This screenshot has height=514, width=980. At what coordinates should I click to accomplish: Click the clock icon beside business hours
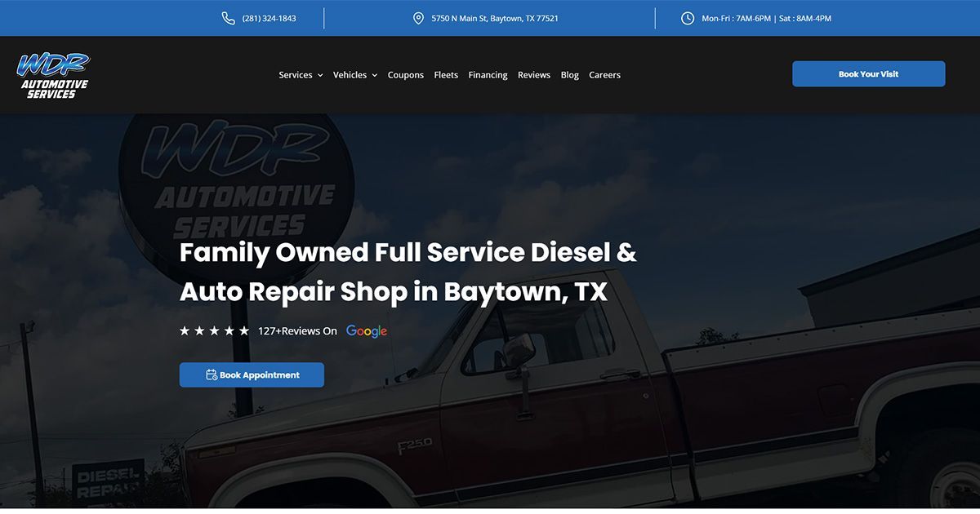point(688,17)
